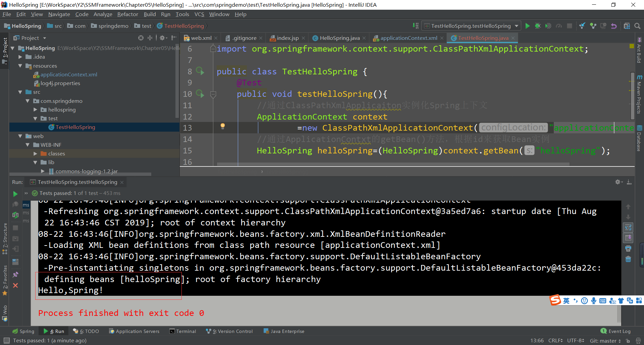Open the Terminal tool window

183,331
